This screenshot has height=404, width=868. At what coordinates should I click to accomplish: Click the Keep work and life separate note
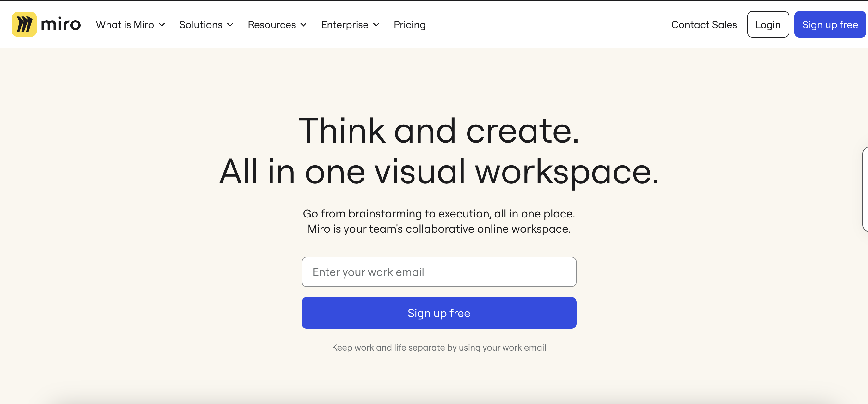pos(439,347)
